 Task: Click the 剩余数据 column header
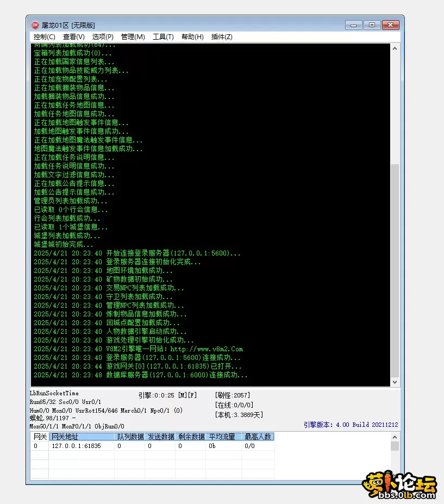click(x=191, y=437)
